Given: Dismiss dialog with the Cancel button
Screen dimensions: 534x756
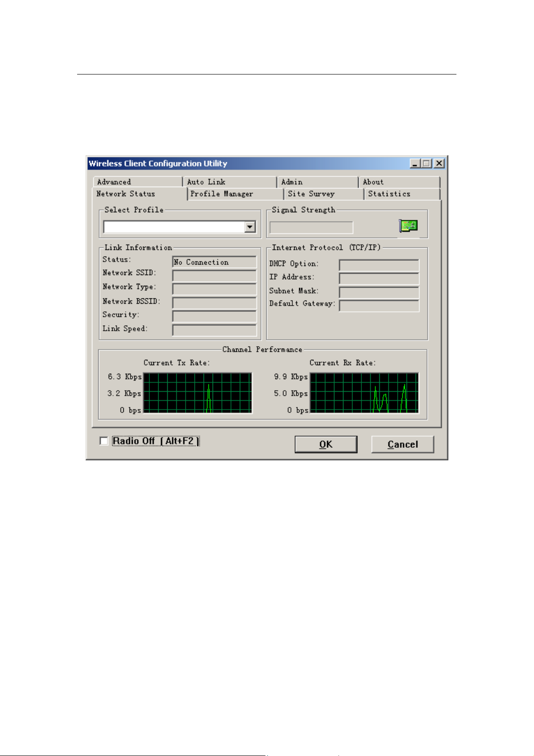Looking at the screenshot, I should pyautogui.click(x=403, y=444).
